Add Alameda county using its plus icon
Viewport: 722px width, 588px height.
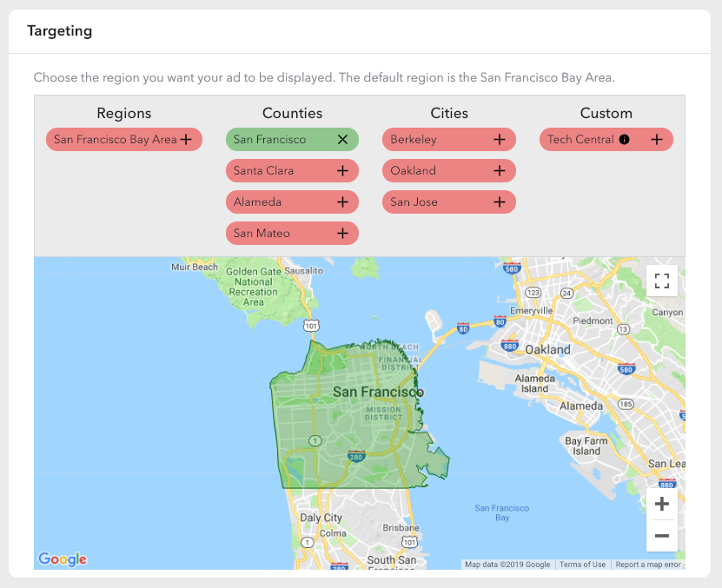(342, 202)
